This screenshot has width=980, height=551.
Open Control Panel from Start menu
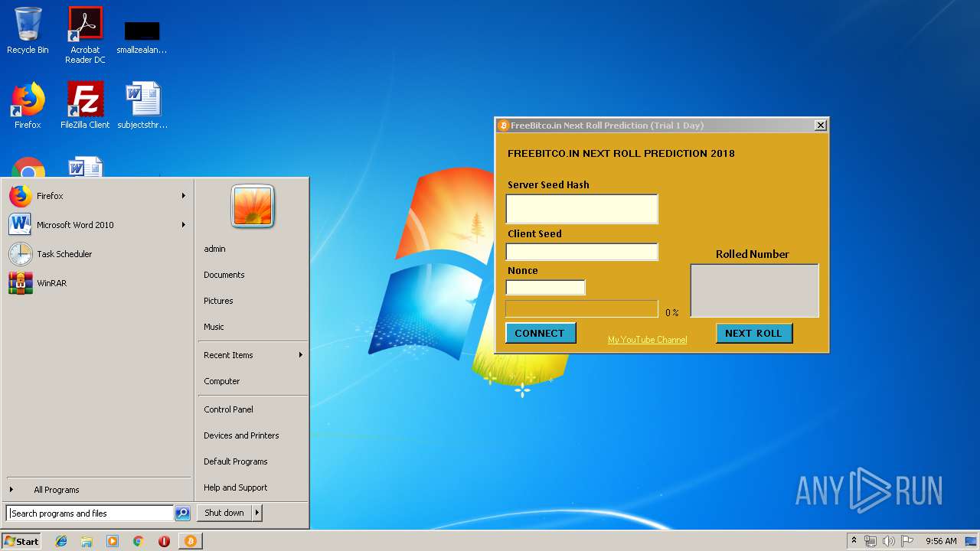228,409
